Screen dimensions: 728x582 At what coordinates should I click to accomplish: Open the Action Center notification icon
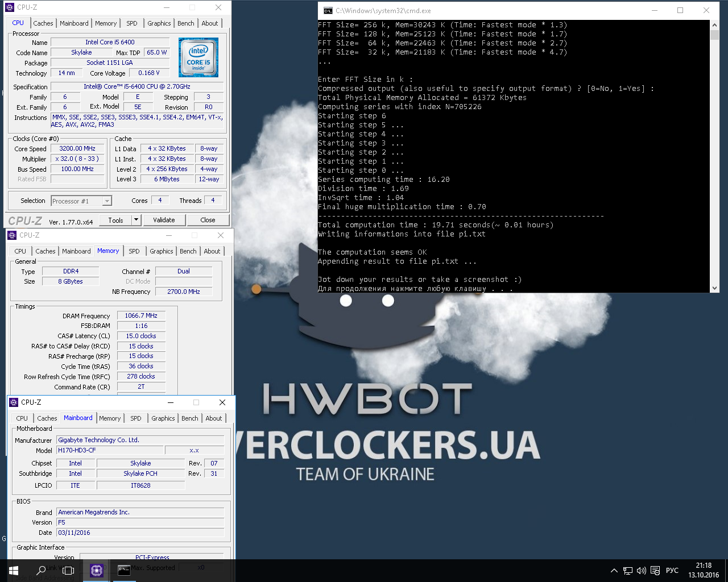pyautogui.click(x=655, y=571)
